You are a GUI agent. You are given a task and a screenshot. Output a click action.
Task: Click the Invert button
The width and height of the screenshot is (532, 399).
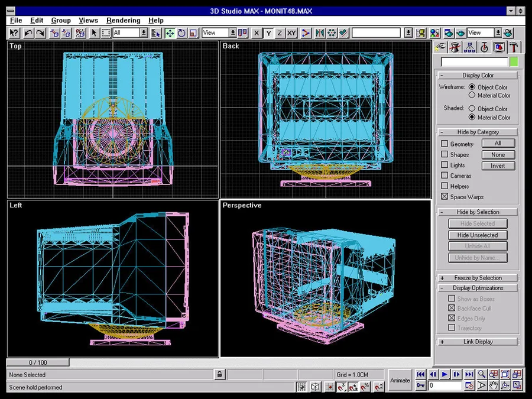[498, 166]
